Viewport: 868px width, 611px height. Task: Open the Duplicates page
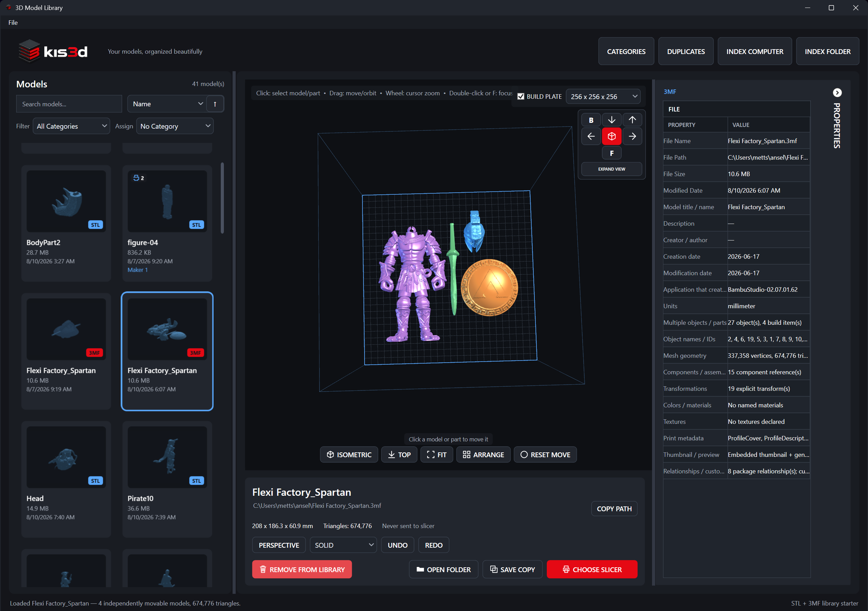pos(685,51)
